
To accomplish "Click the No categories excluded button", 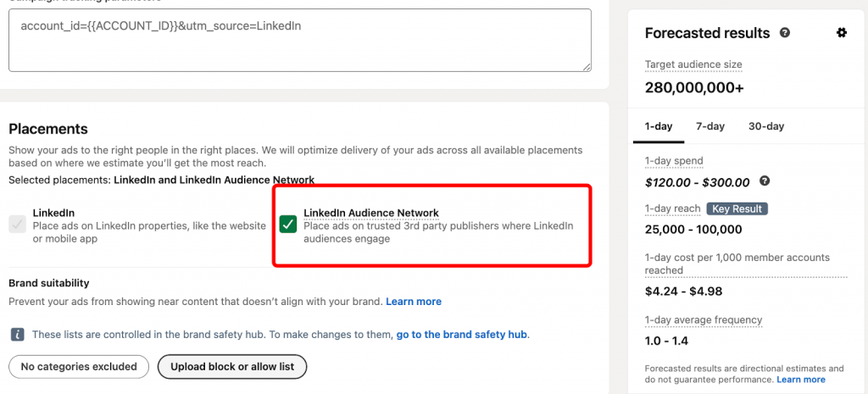I will tap(79, 366).
